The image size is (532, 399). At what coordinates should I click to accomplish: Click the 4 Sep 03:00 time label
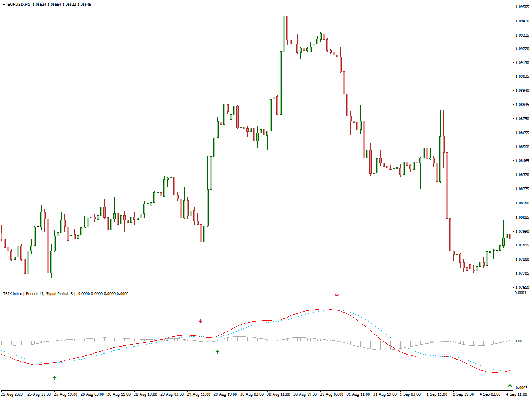pyautogui.click(x=490, y=394)
